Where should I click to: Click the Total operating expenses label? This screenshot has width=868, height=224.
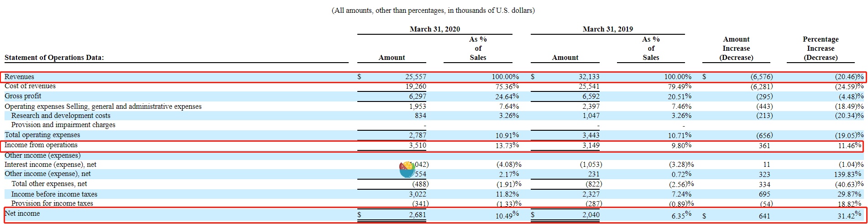pos(42,135)
